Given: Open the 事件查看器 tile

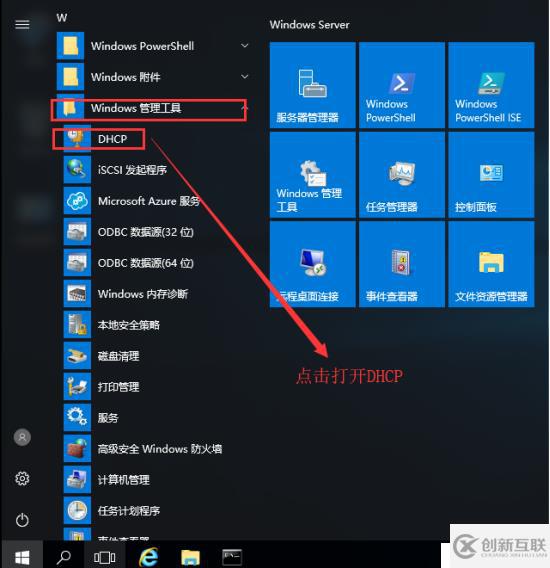Looking at the screenshot, I should [x=402, y=264].
